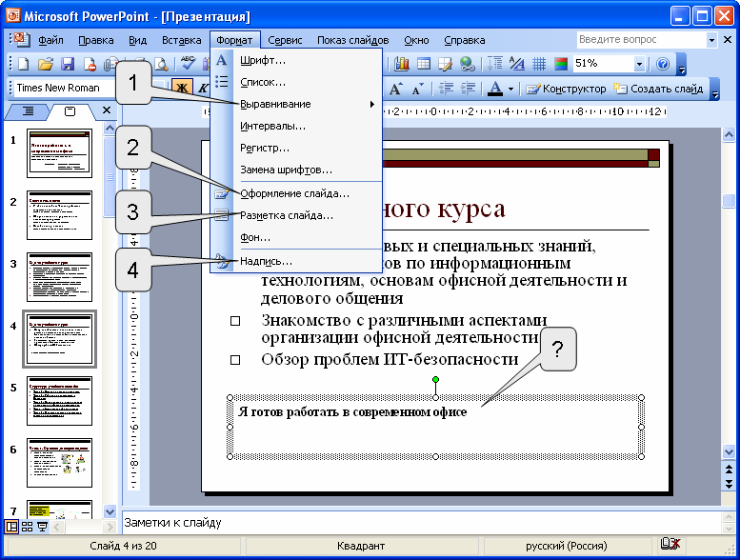
Task: Choose Замена шрифтов… menu entry
Action: click(x=296, y=170)
